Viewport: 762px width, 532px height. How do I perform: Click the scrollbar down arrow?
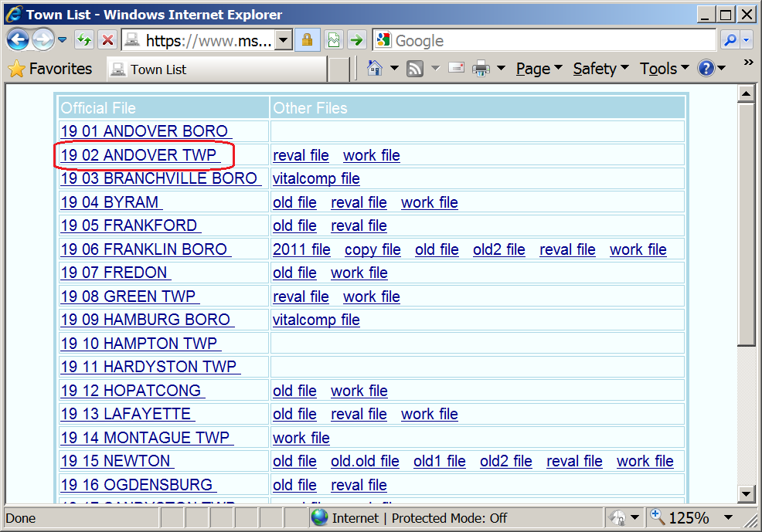pos(746,494)
